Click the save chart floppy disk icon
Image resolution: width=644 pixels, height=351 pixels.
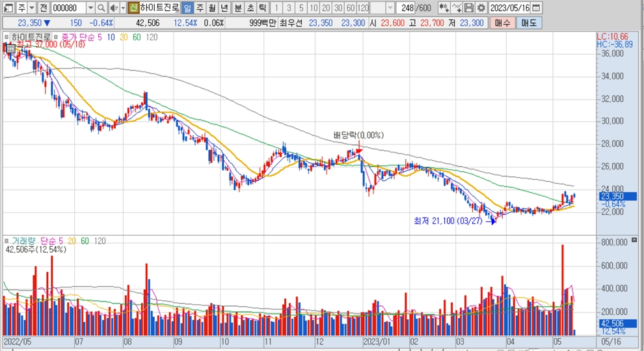[469, 8]
